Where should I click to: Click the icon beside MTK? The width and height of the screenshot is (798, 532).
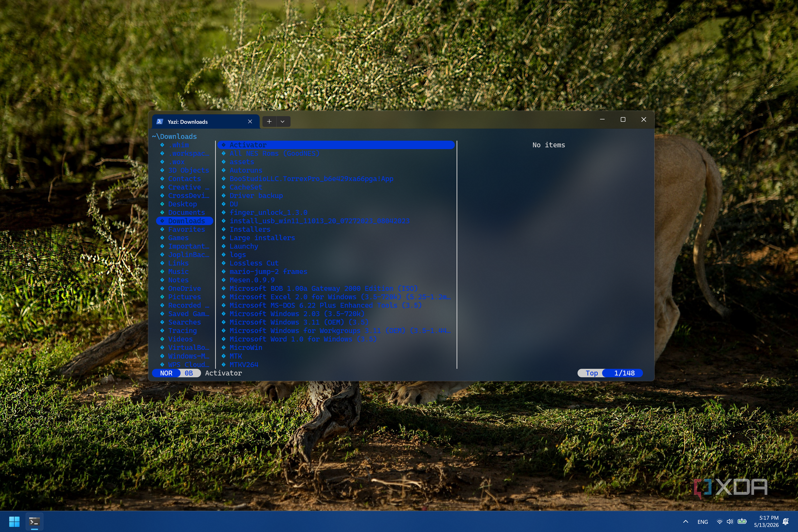point(223,356)
